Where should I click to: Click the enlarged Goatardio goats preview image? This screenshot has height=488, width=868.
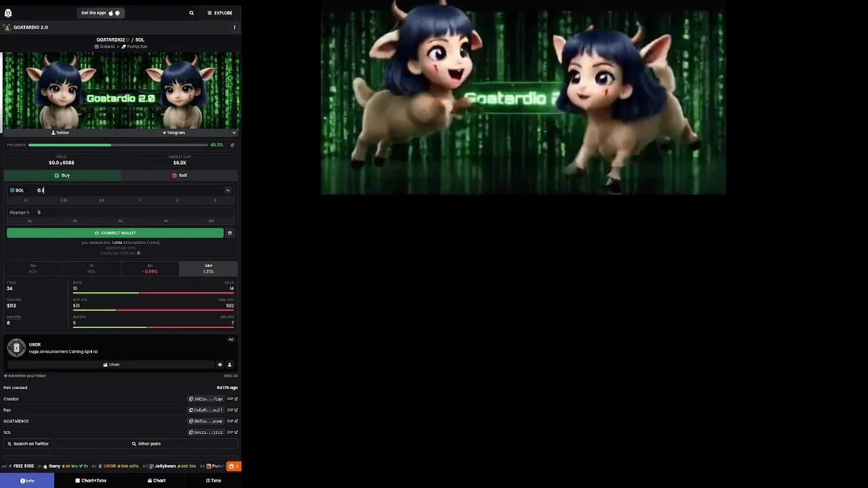point(524,97)
